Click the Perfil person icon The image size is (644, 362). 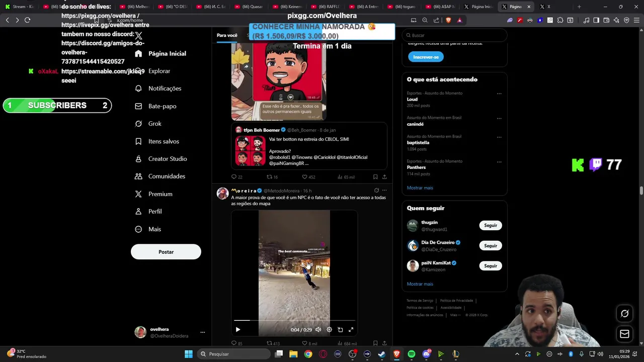coord(138,212)
